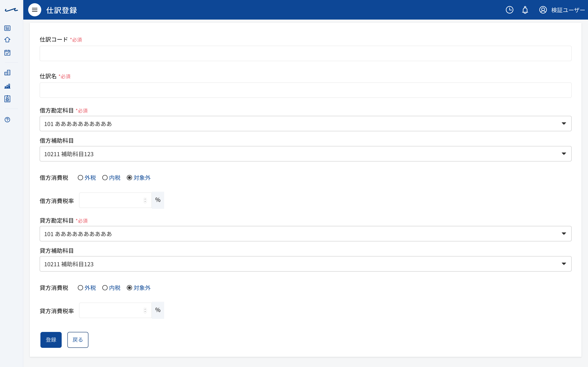The image size is (588, 367).
Task: Open the ID badge sidebar icon
Action: point(7,99)
